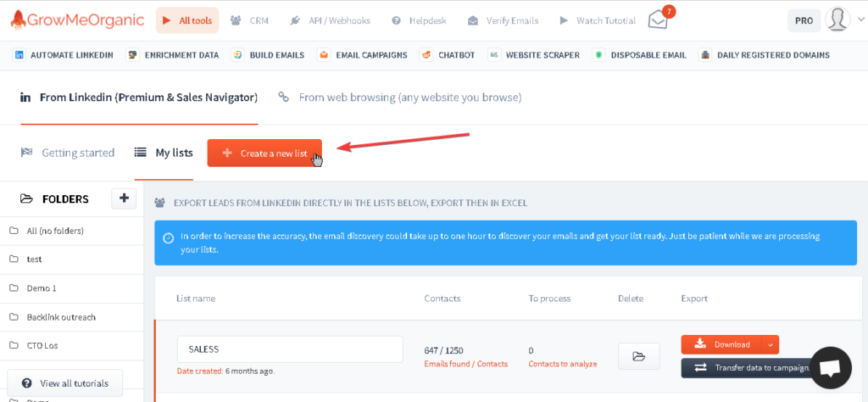Expand the Download options arrow

pyautogui.click(x=770, y=344)
